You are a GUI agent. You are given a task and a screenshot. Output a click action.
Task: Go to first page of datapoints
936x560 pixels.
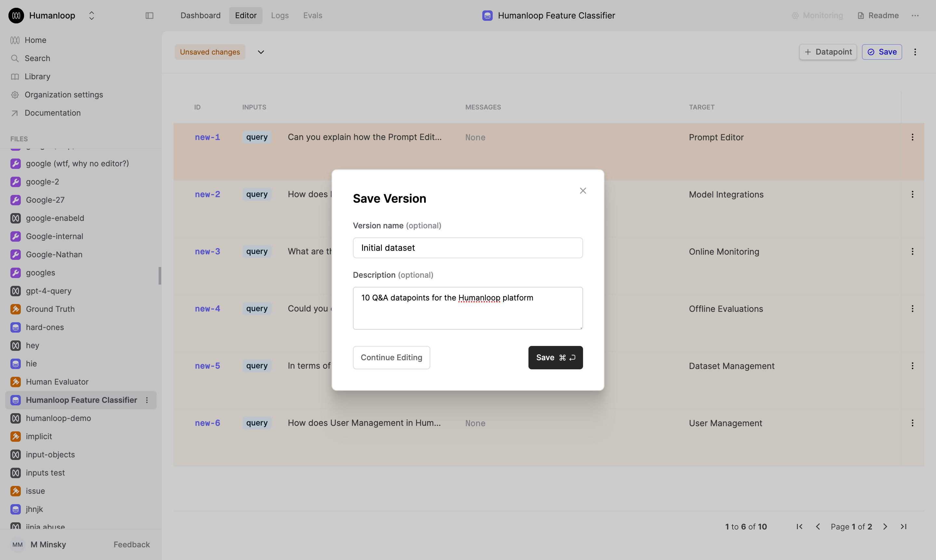[x=800, y=527]
